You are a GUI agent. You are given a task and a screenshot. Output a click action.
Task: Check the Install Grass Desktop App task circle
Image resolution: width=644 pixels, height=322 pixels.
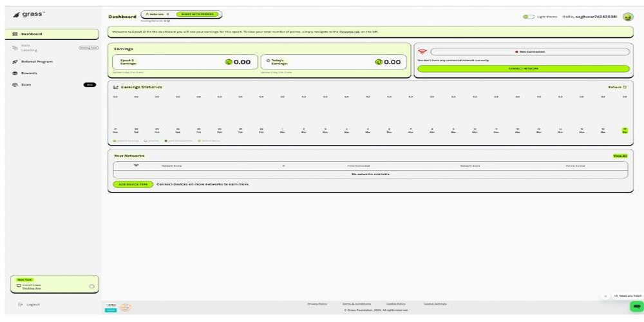coord(91,286)
